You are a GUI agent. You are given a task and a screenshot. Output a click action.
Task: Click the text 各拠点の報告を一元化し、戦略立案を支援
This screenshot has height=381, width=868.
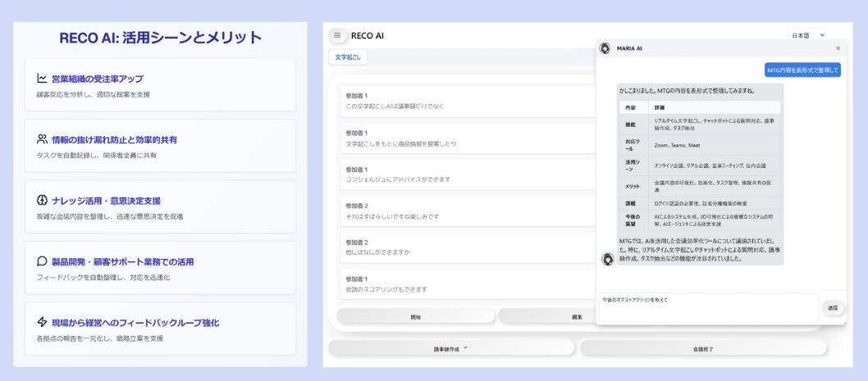(x=99, y=338)
